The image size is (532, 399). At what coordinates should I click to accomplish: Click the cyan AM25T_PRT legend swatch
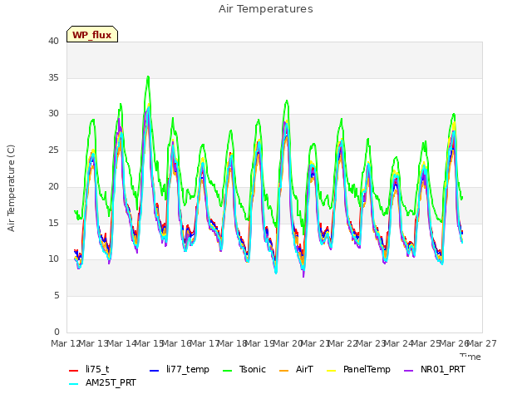(74, 384)
